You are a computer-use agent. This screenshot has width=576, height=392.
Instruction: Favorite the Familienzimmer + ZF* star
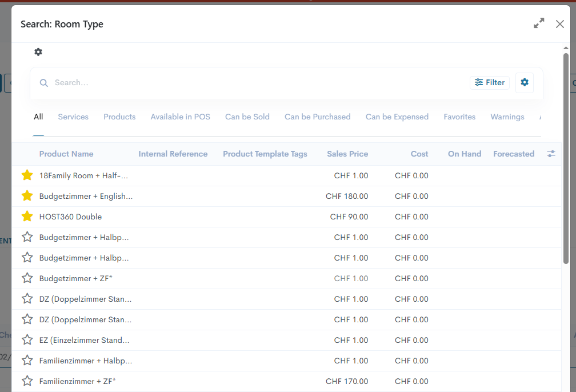pos(27,381)
